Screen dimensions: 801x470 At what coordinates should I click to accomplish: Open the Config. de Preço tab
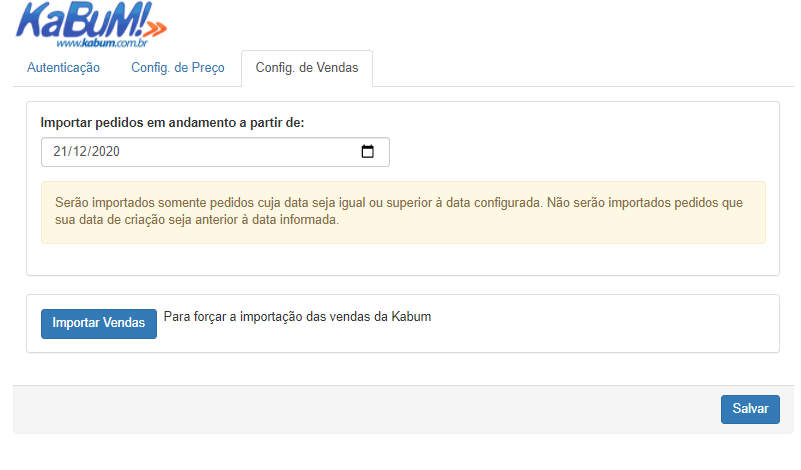[178, 67]
